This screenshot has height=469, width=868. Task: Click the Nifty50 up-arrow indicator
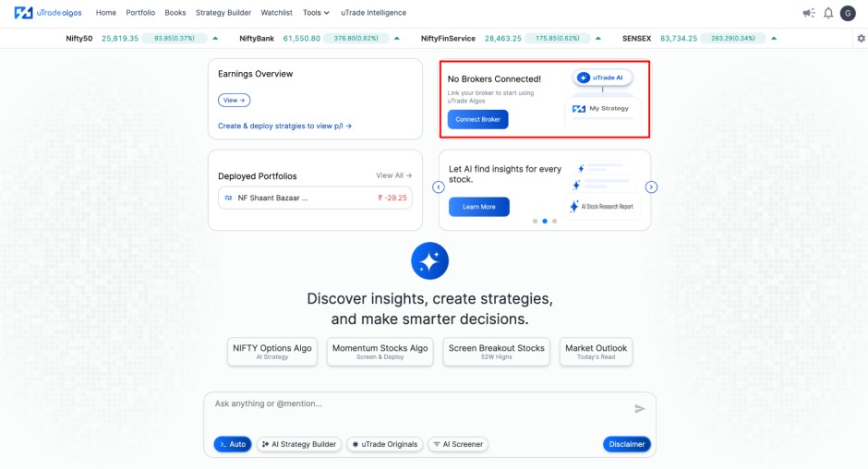pyautogui.click(x=215, y=38)
